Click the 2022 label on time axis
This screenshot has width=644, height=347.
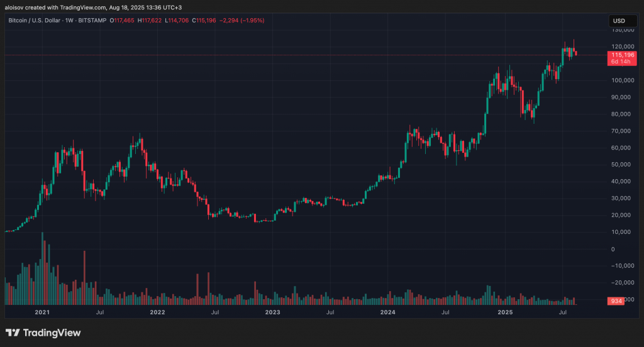pyautogui.click(x=157, y=312)
